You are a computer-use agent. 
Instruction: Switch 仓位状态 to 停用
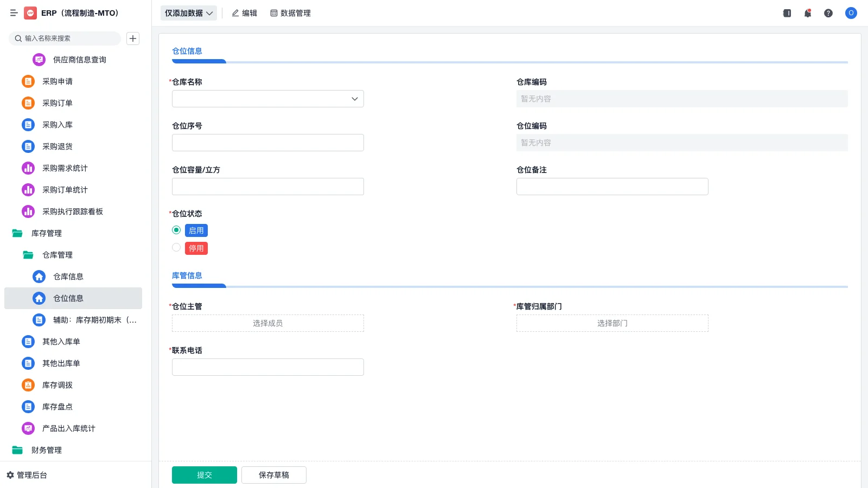(x=176, y=247)
